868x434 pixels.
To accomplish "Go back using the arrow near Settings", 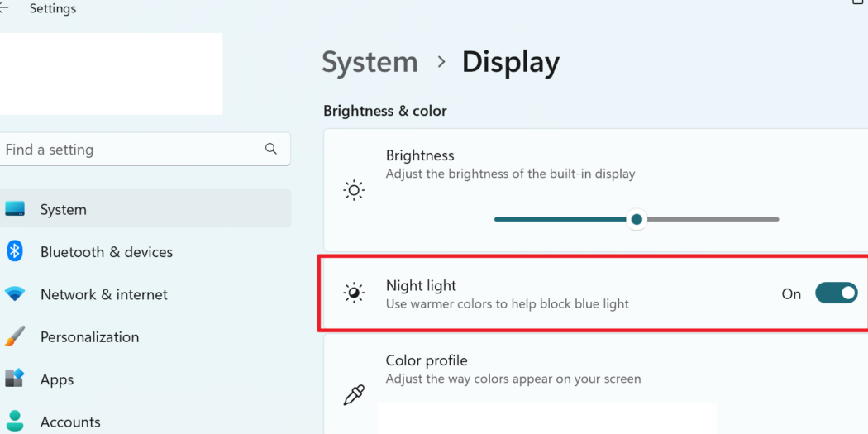I will [x=3, y=8].
